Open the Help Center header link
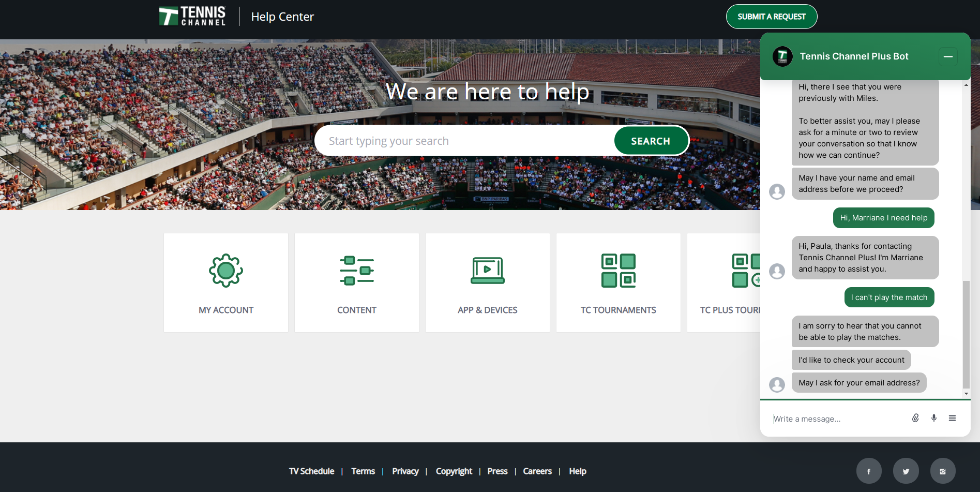Screen dimensions: 980x492 point(282,17)
